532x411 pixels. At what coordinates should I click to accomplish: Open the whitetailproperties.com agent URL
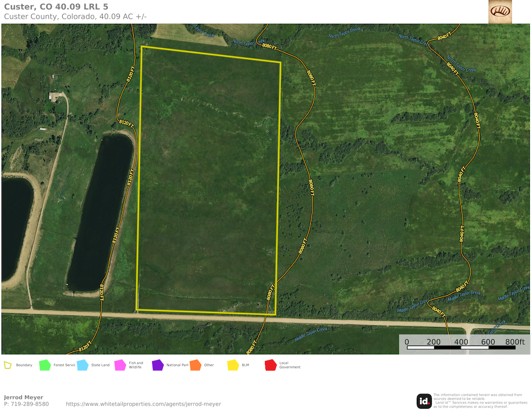click(143, 404)
